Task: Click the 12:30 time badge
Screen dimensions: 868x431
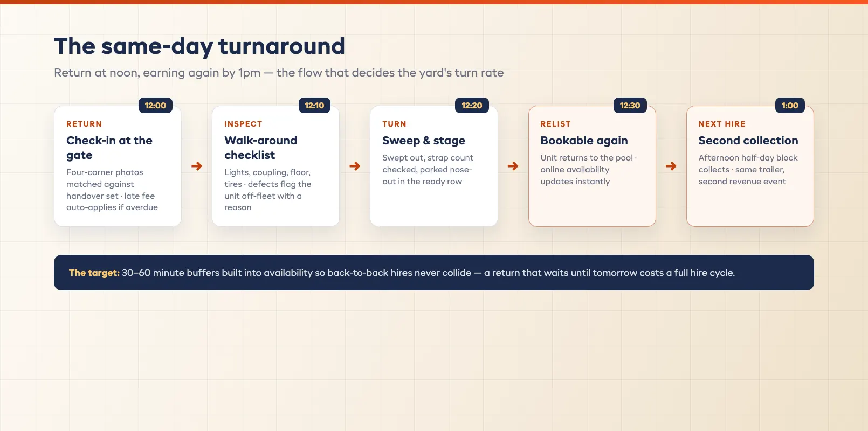Action: click(x=630, y=106)
